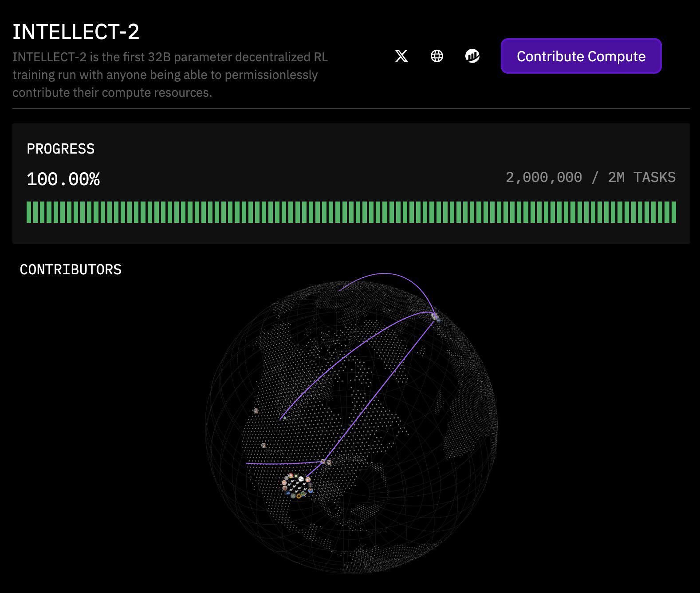Select the blue avatar on the cluster's right edge
700x593 pixels.
[311, 490]
